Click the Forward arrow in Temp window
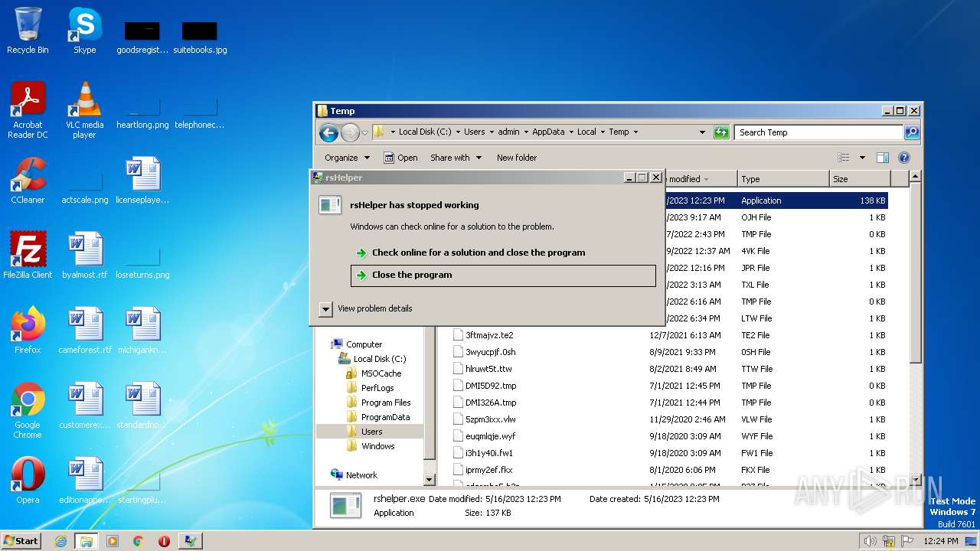Viewport: 980px width, 551px height. tap(350, 132)
